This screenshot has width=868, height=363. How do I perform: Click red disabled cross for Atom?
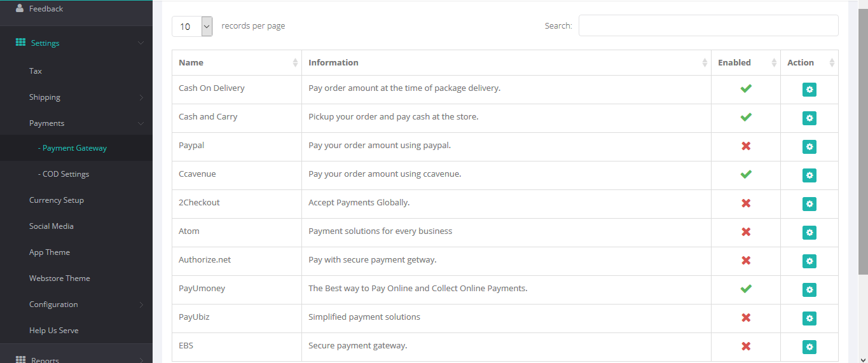pyautogui.click(x=746, y=231)
